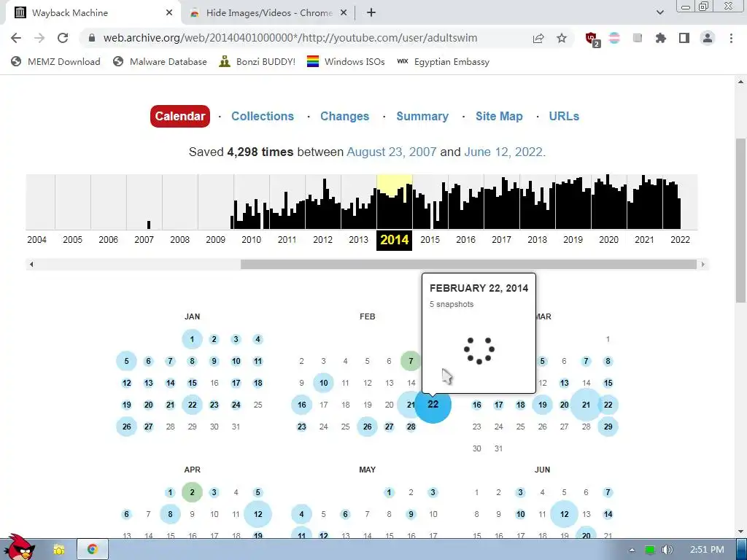Click the timeline horizontal scrollbar thumb
This screenshot has width=747, height=560.
(x=468, y=264)
